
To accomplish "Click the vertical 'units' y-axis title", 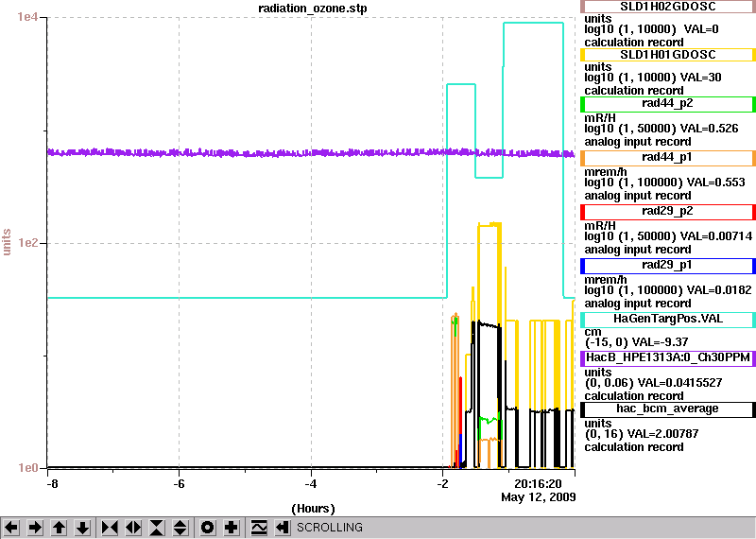I will tap(7, 242).
